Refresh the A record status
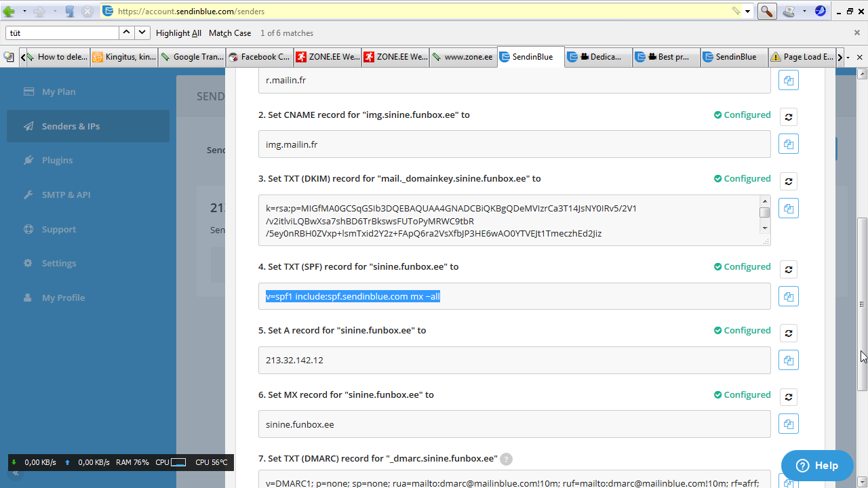868x488 pixels. 788,333
